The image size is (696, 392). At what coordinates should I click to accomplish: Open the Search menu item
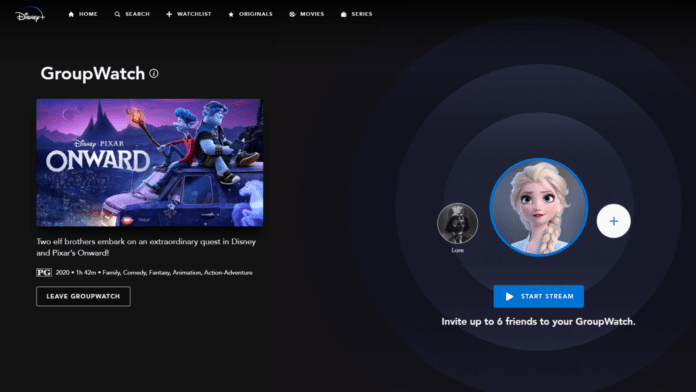tap(132, 14)
